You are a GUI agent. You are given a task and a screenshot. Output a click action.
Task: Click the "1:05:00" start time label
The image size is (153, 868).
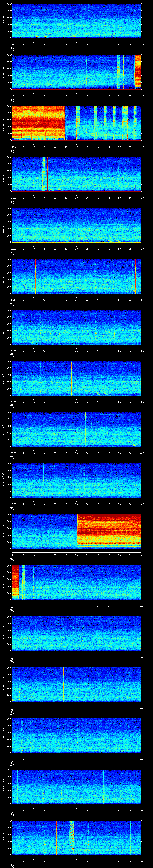[12, 249]
